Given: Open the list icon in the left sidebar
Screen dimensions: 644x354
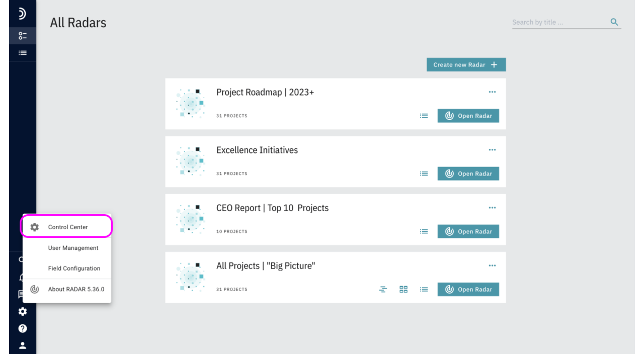Looking at the screenshot, I should (x=22, y=52).
